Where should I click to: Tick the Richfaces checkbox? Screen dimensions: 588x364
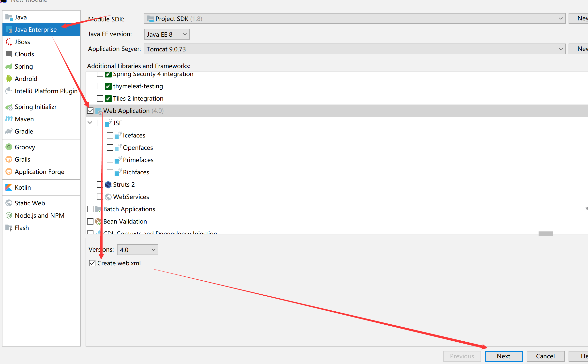(110, 172)
